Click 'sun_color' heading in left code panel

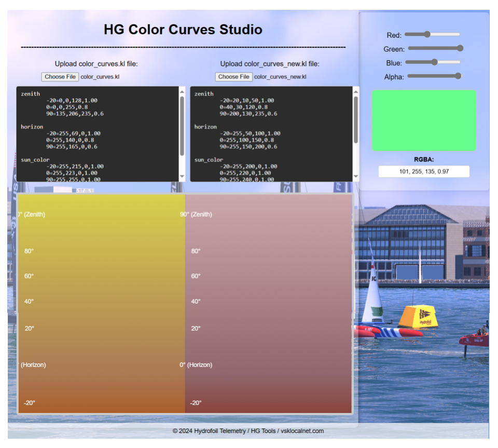35,160
